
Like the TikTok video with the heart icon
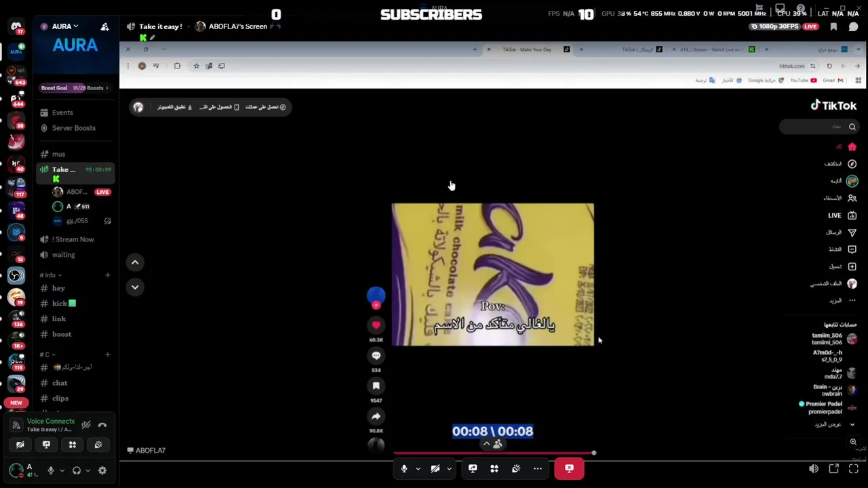tap(376, 325)
